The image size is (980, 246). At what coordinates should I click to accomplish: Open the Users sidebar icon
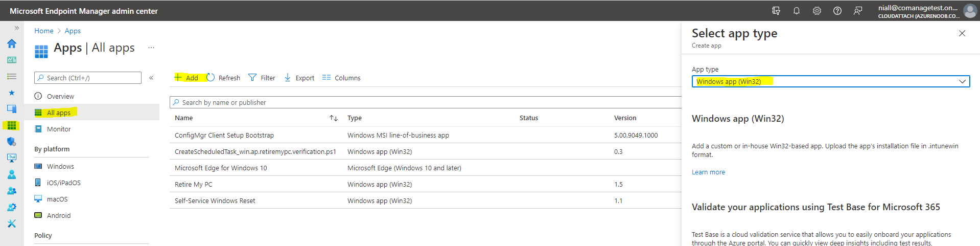[12, 174]
